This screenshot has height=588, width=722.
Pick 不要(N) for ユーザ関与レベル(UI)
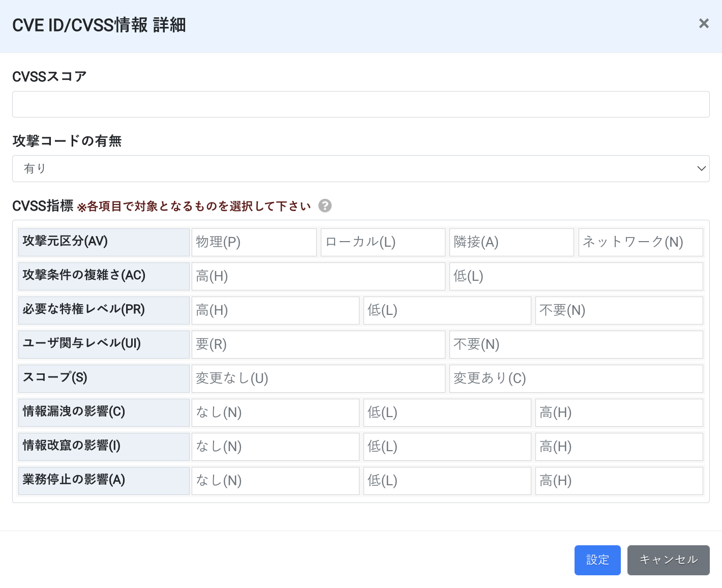coord(576,344)
